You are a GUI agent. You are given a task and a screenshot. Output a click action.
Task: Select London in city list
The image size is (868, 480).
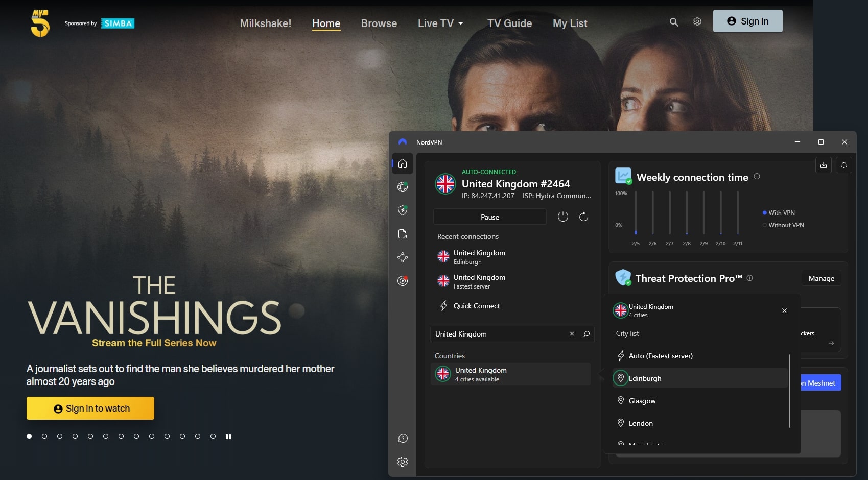coord(700,423)
